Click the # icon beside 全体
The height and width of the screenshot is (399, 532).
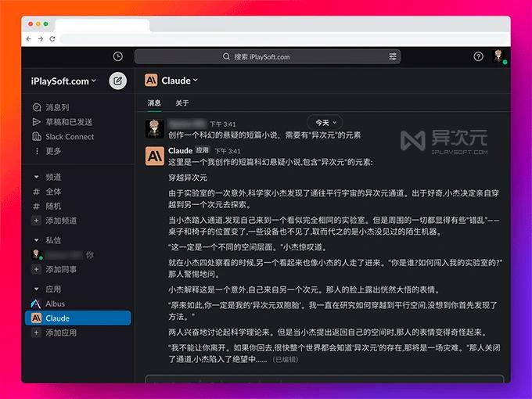[x=36, y=192]
